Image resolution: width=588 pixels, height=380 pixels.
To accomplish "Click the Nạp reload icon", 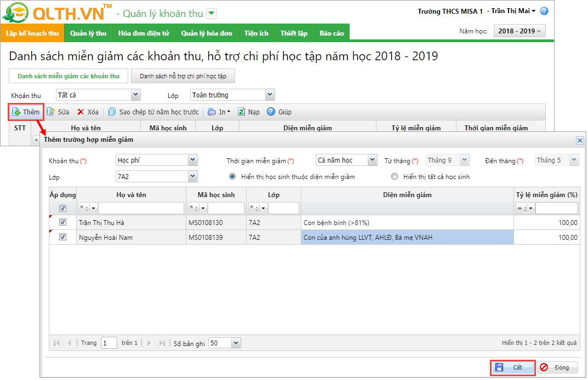I will click(242, 112).
